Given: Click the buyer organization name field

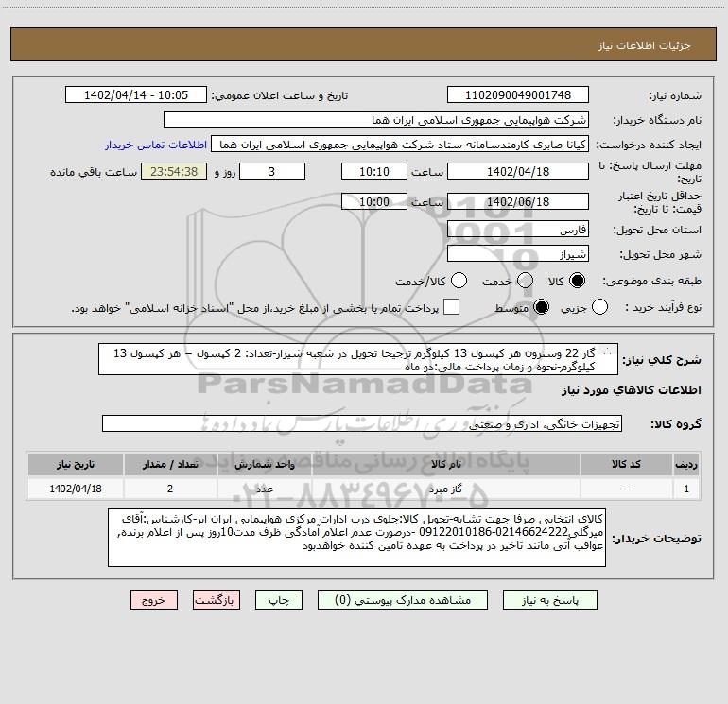Looking at the screenshot, I should tap(376, 120).
